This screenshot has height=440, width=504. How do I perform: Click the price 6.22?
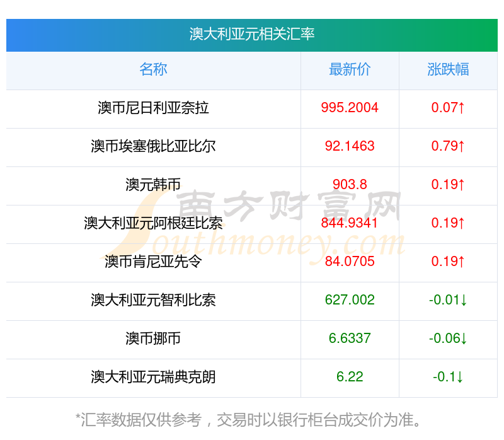click(x=350, y=377)
